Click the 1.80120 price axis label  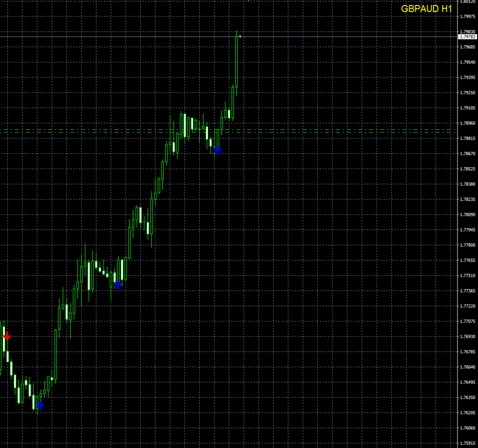coord(467,1)
